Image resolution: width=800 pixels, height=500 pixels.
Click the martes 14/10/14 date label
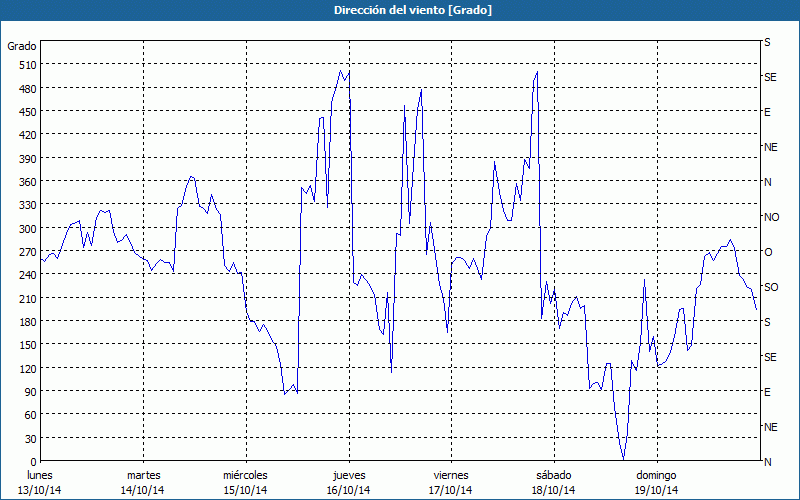tap(143, 482)
